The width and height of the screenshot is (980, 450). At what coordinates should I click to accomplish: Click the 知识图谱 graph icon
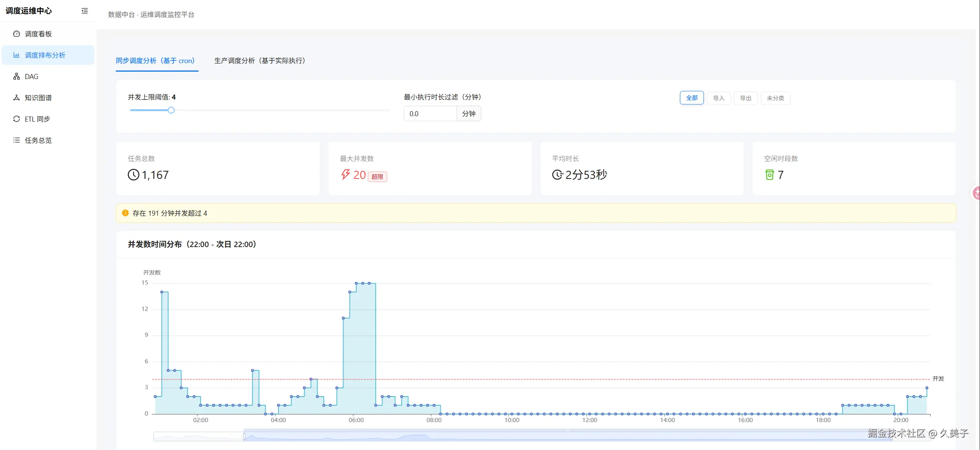(16, 98)
